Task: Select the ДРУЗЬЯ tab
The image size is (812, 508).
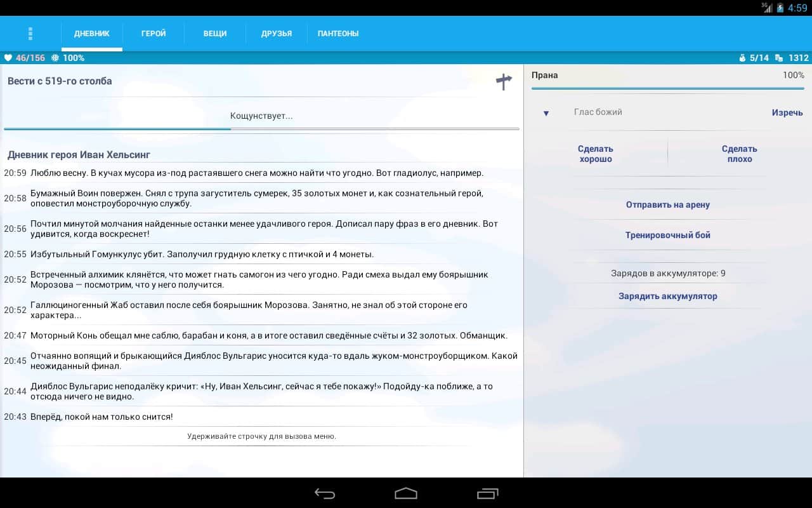Action: click(277, 34)
